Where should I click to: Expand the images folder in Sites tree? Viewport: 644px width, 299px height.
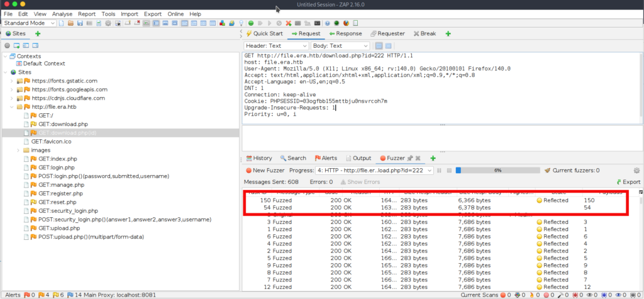(x=18, y=150)
